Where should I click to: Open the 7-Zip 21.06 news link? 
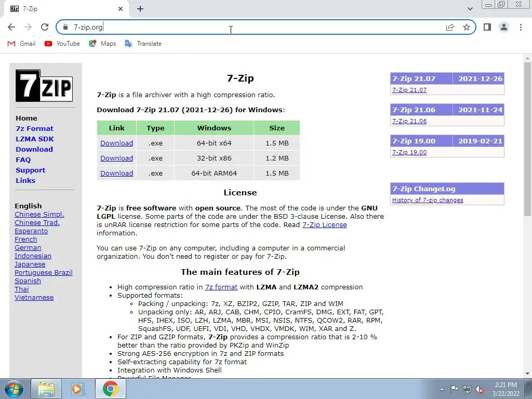409,121
